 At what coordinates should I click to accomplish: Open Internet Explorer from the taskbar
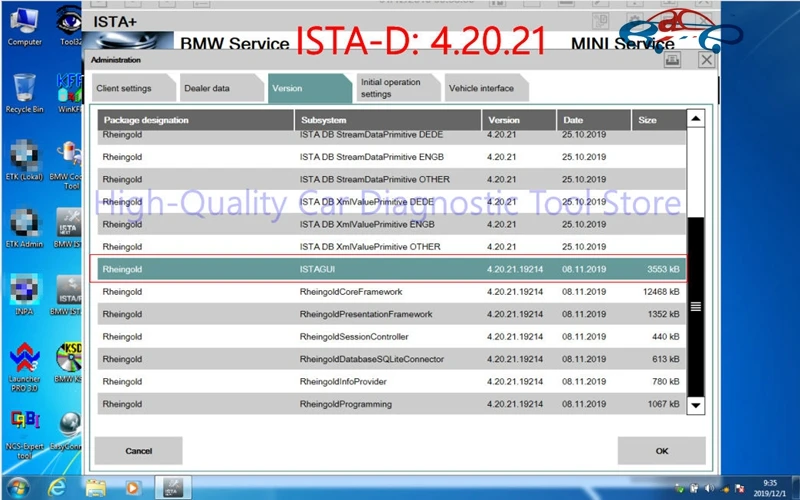click(x=57, y=488)
